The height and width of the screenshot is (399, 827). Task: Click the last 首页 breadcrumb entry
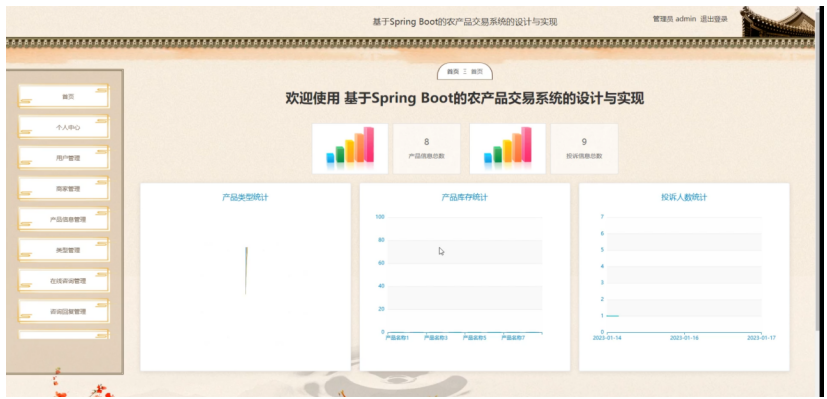pos(477,72)
